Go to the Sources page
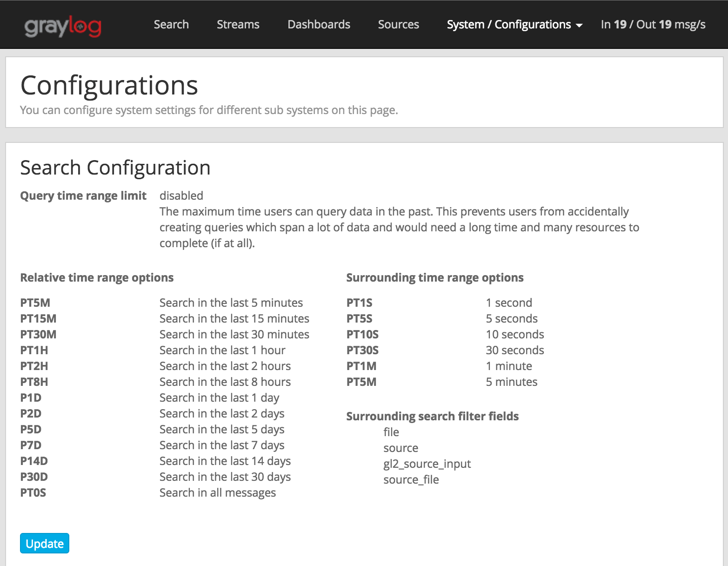Screen dimensions: 728x566 click(398, 25)
